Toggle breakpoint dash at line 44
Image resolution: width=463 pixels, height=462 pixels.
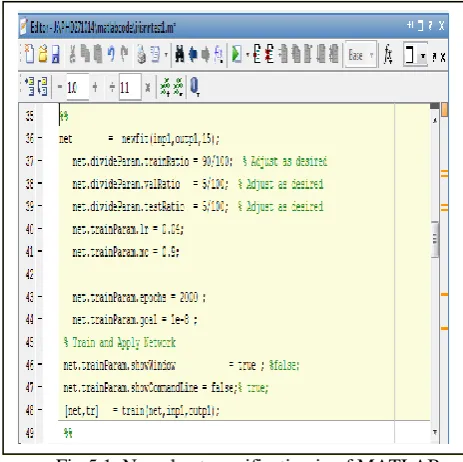click(40, 319)
